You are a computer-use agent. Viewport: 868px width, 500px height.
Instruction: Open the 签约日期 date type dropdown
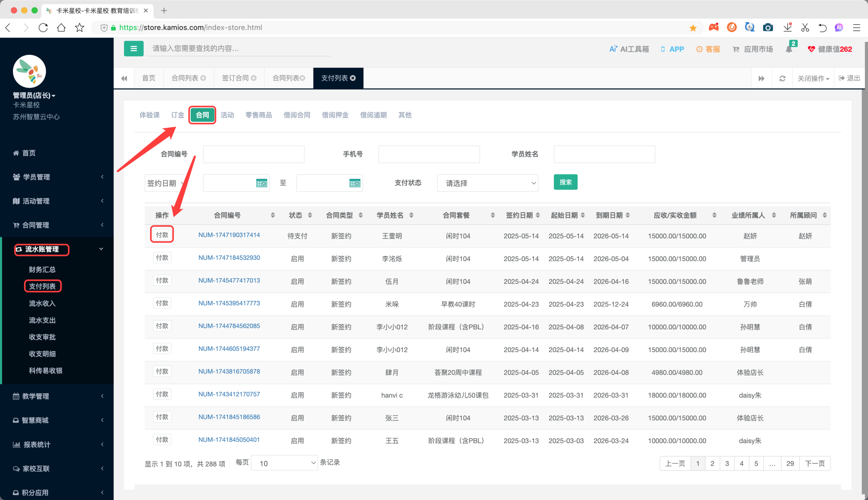165,183
